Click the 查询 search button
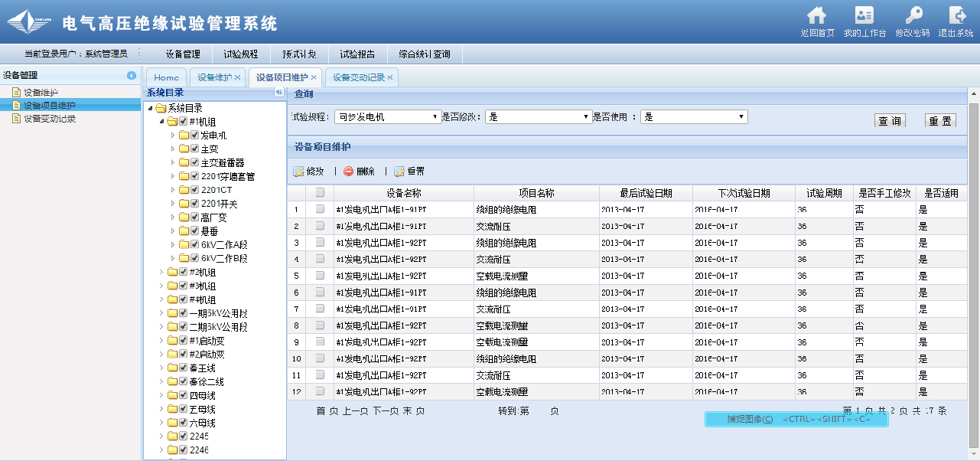The image size is (980, 461). click(889, 120)
